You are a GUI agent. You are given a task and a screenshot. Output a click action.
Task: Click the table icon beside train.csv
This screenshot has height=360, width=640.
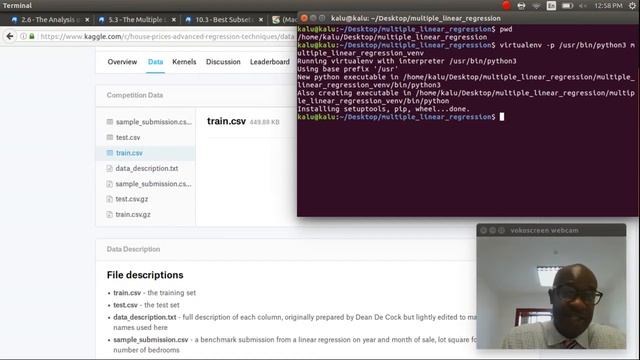109,153
